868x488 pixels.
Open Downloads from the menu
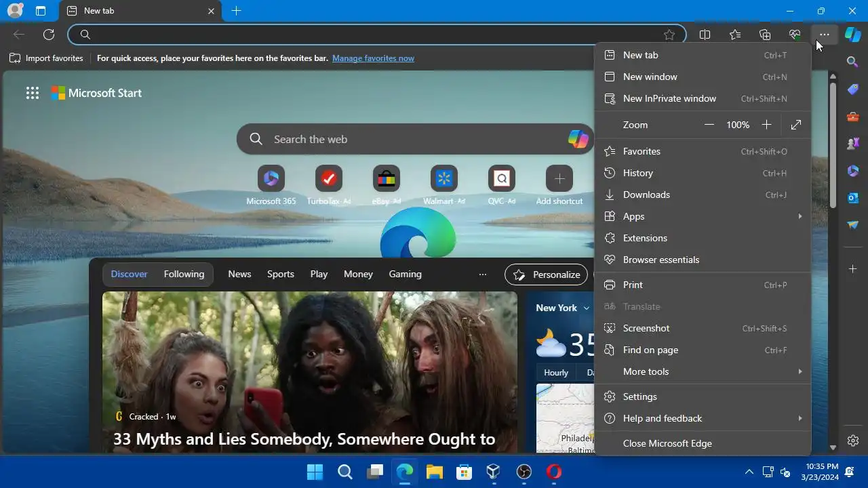(x=703, y=195)
